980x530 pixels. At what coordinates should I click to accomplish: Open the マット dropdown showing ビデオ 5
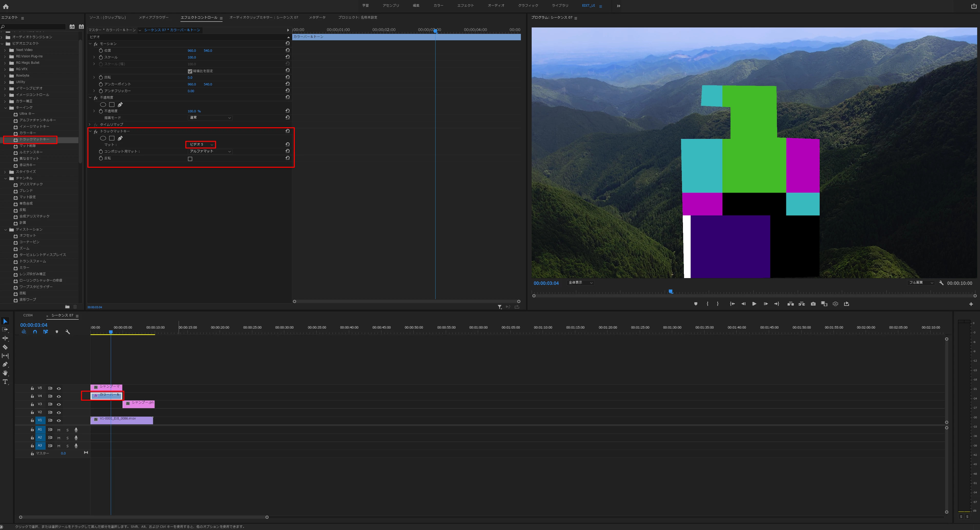201,145
